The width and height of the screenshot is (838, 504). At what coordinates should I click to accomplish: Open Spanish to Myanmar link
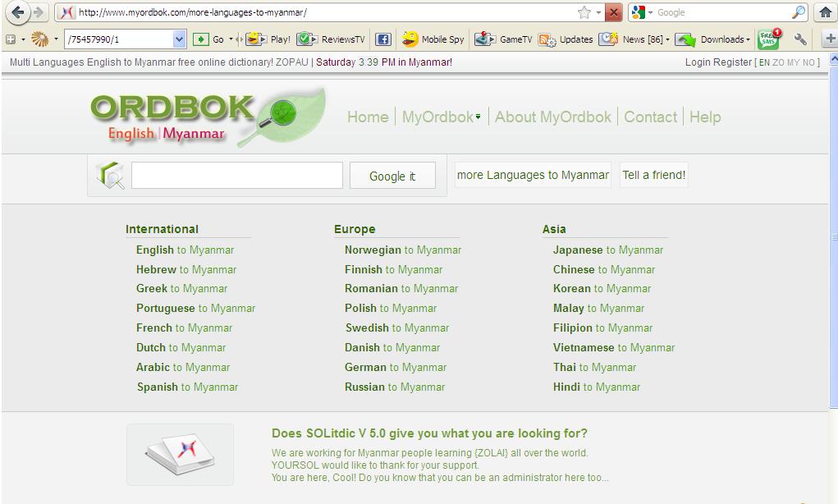pyautogui.click(x=188, y=387)
